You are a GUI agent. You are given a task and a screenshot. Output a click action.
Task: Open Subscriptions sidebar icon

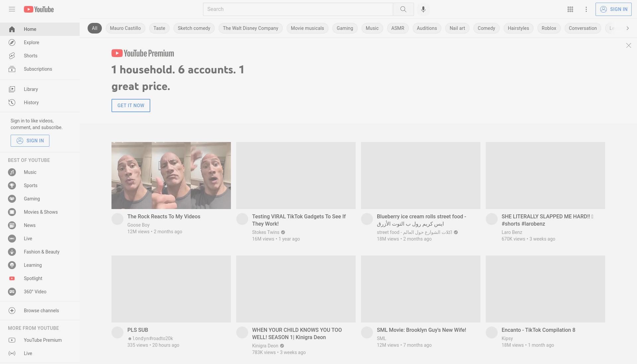(x=12, y=69)
